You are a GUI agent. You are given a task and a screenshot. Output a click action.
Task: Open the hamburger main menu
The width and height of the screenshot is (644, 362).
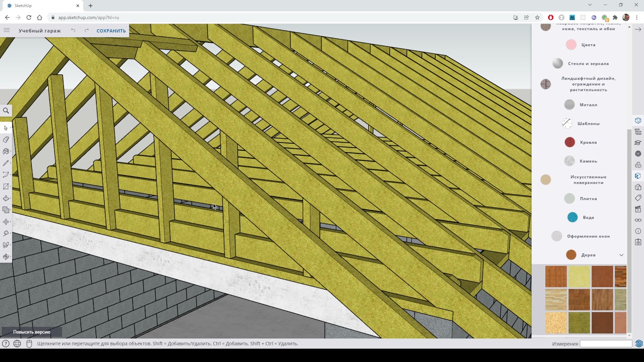point(7,31)
